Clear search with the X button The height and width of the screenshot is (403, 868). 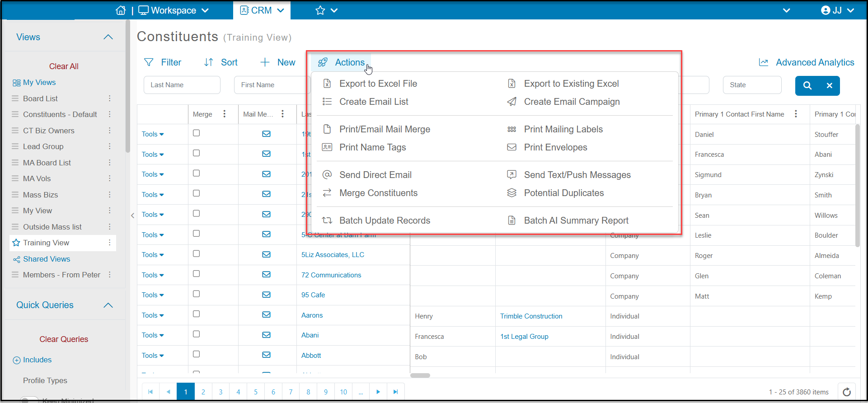pos(829,85)
